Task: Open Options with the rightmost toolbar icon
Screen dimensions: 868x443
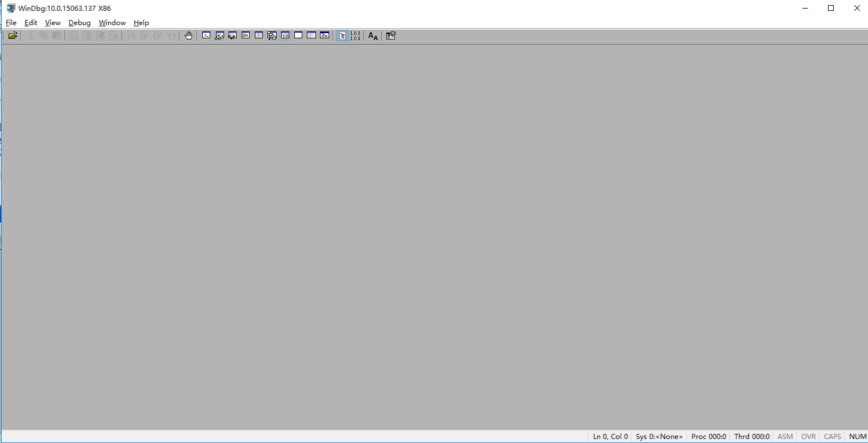Action: click(x=391, y=35)
